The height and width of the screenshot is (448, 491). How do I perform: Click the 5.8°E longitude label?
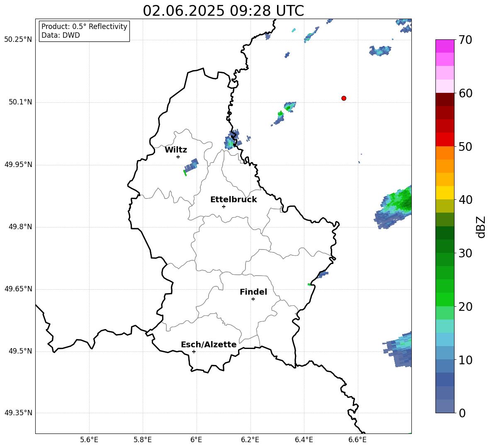143,440
